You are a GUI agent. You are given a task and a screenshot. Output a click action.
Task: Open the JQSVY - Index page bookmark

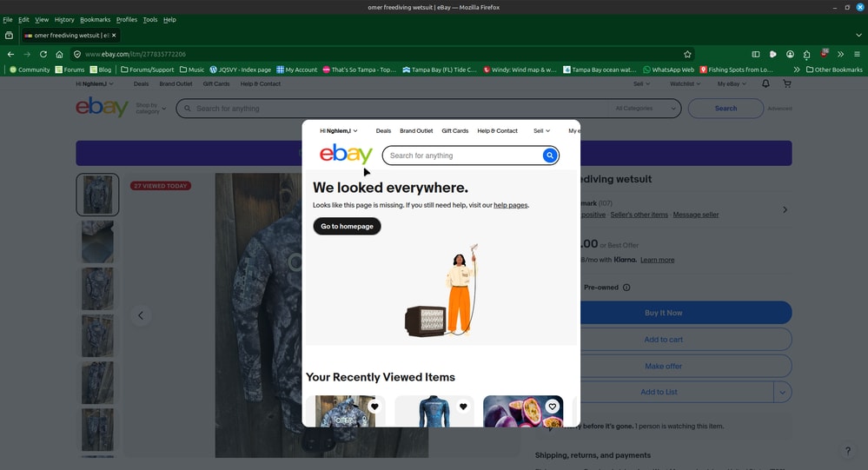241,70
